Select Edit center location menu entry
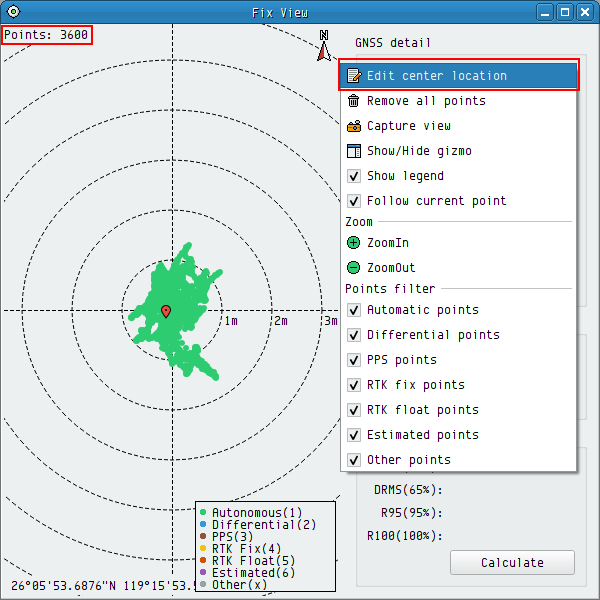This screenshot has height=600, width=600. point(437,76)
